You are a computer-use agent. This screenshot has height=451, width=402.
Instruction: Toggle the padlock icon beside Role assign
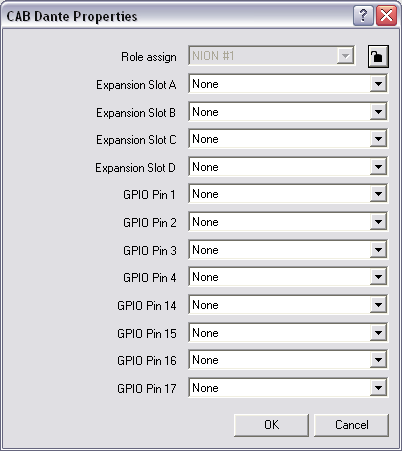click(378, 56)
